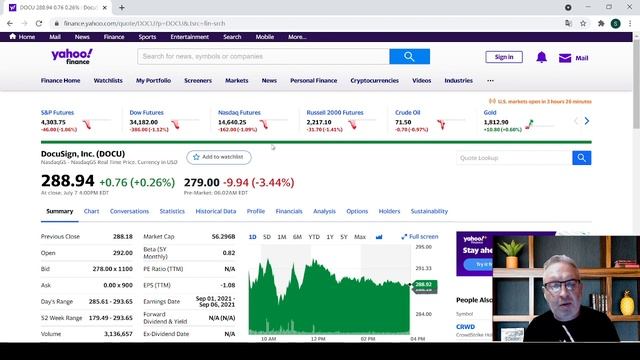Open Gold quote link

pos(490,113)
